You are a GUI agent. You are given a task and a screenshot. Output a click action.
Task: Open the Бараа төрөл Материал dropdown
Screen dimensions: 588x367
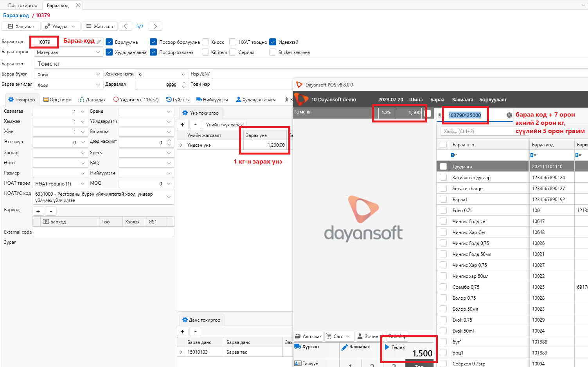[x=68, y=52]
